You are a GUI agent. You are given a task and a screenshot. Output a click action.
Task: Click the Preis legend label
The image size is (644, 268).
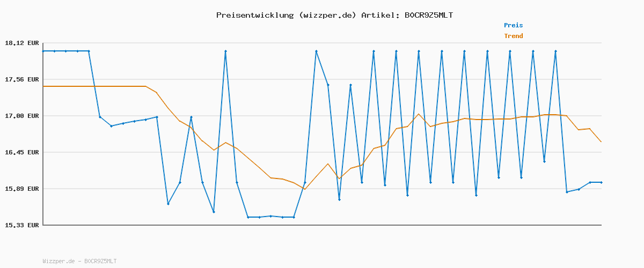(513, 25)
